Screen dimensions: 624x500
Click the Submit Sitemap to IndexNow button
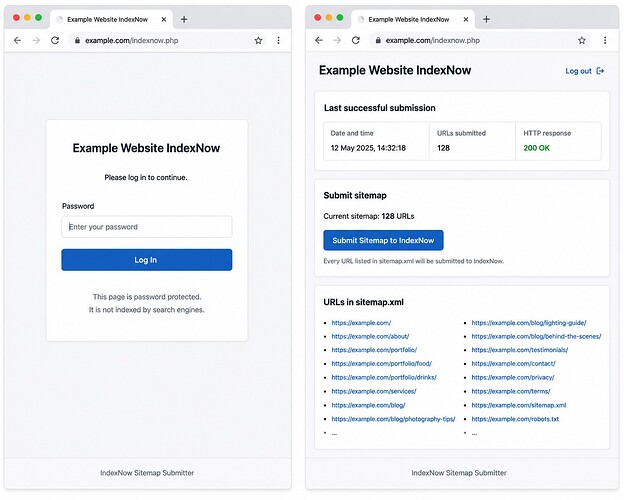tap(383, 240)
